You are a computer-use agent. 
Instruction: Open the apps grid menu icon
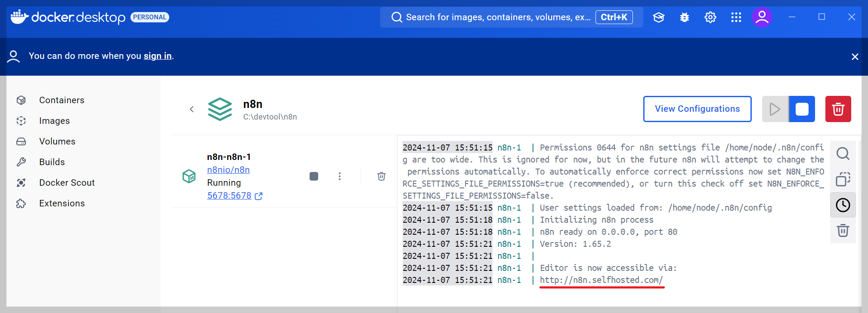click(x=736, y=17)
